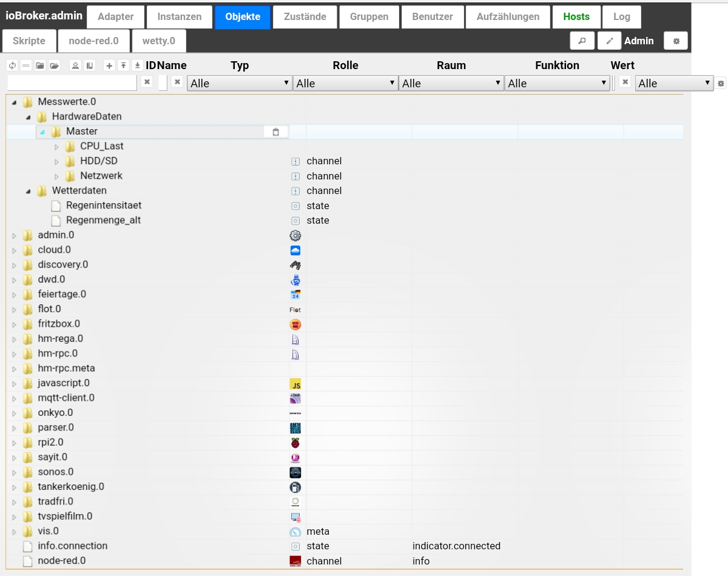Click the dwd.0 adapter icon
This screenshot has height=576, width=728.
point(295,280)
